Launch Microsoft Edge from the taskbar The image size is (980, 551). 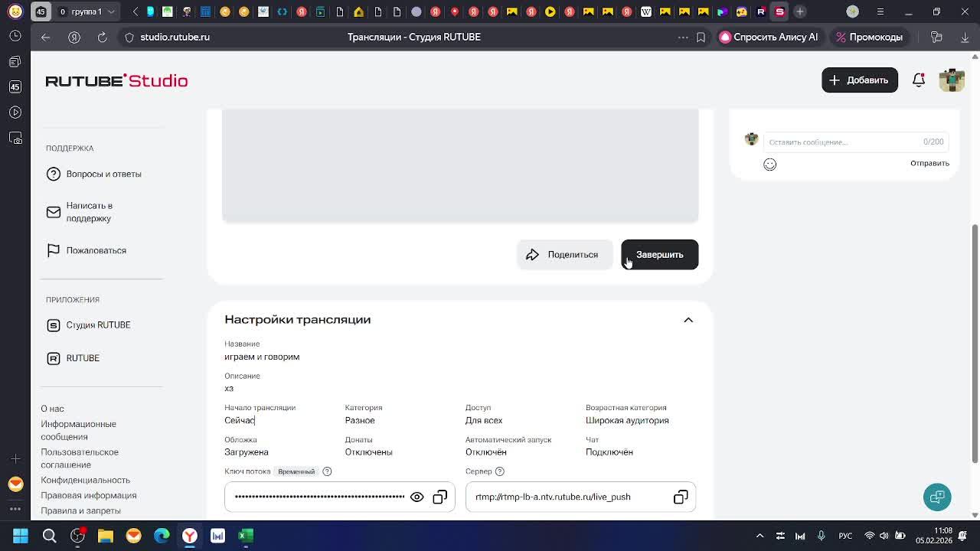162,536
